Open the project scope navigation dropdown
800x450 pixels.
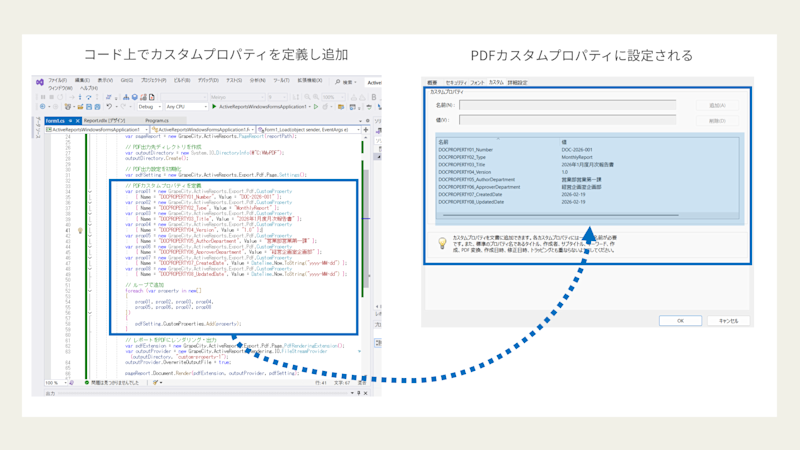tap(96, 130)
